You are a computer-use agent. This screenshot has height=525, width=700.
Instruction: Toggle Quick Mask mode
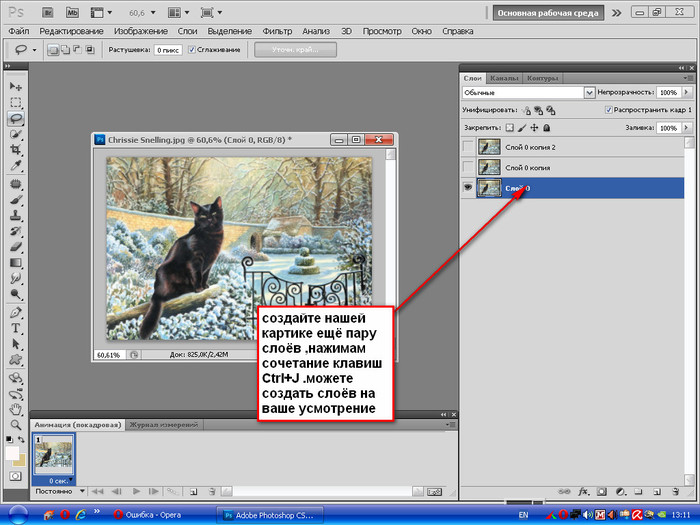[x=16, y=476]
